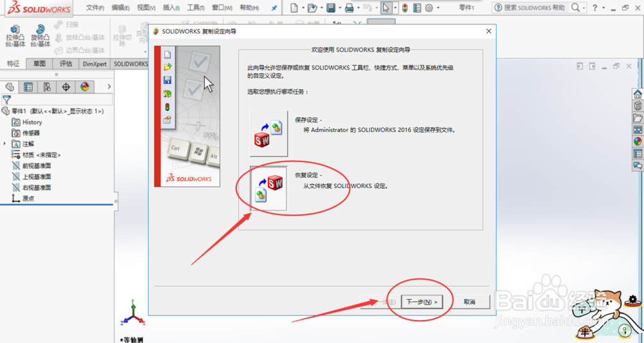
Task: Switch to the DisplayManager color ball tab
Action: (84, 87)
